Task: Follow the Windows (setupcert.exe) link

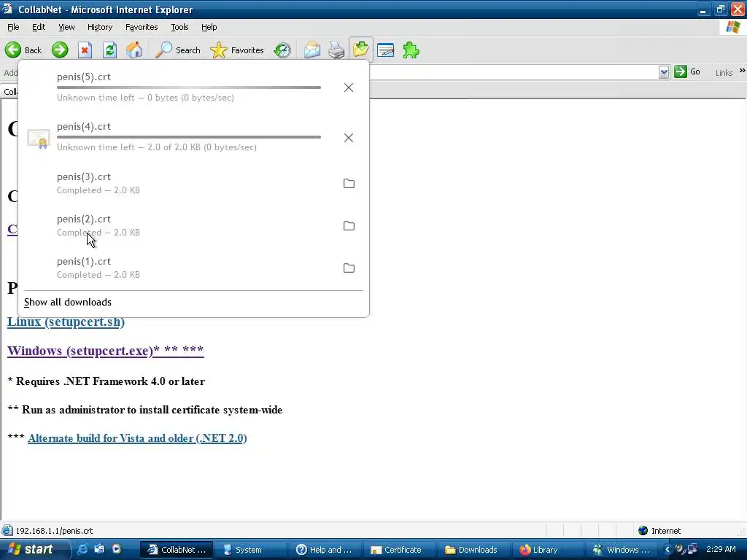Action: (x=105, y=351)
